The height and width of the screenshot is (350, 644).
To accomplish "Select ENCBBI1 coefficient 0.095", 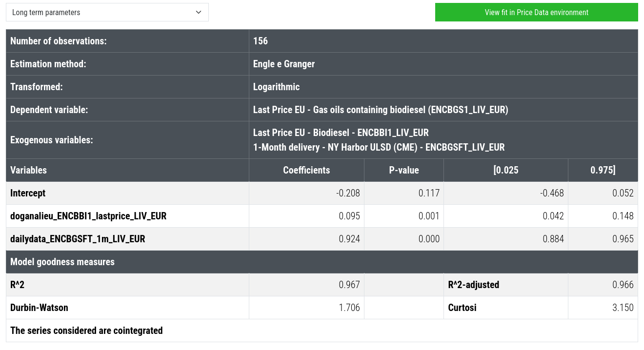I will pyautogui.click(x=349, y=216).
